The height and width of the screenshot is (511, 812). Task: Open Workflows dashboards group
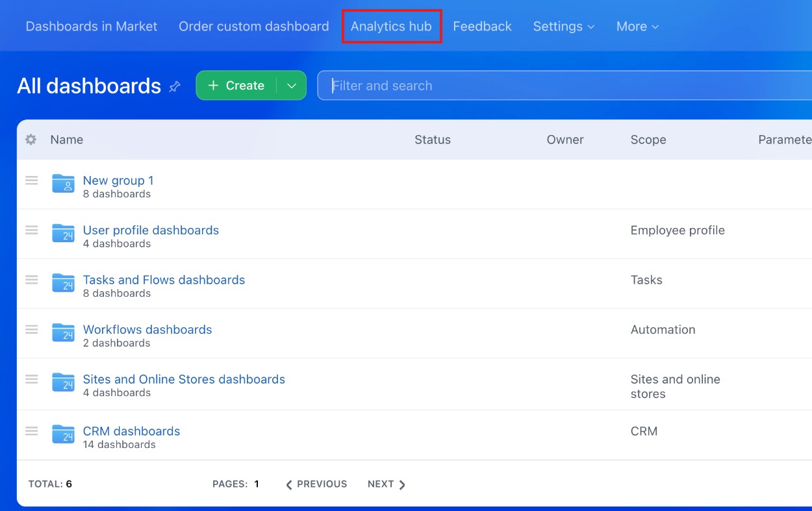147,329
